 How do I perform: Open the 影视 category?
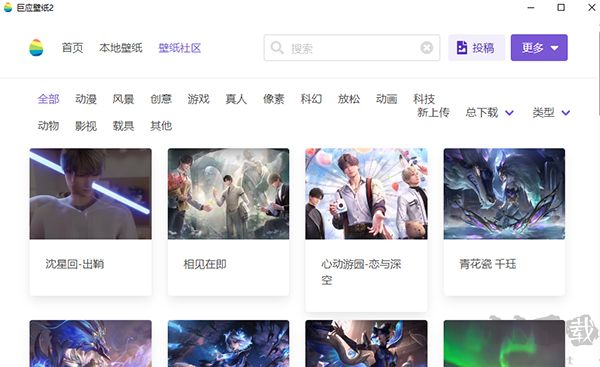coord(86,126)
